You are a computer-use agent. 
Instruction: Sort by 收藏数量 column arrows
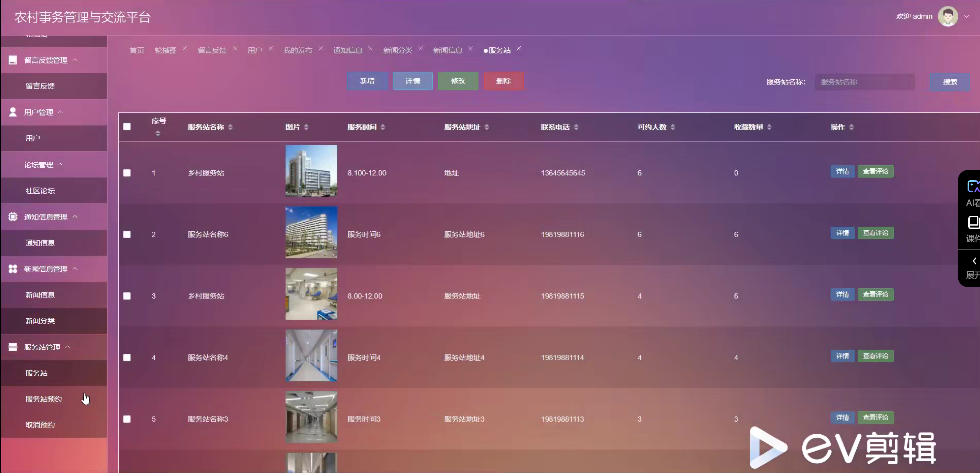pyautogui.click(x=769, y=127)
